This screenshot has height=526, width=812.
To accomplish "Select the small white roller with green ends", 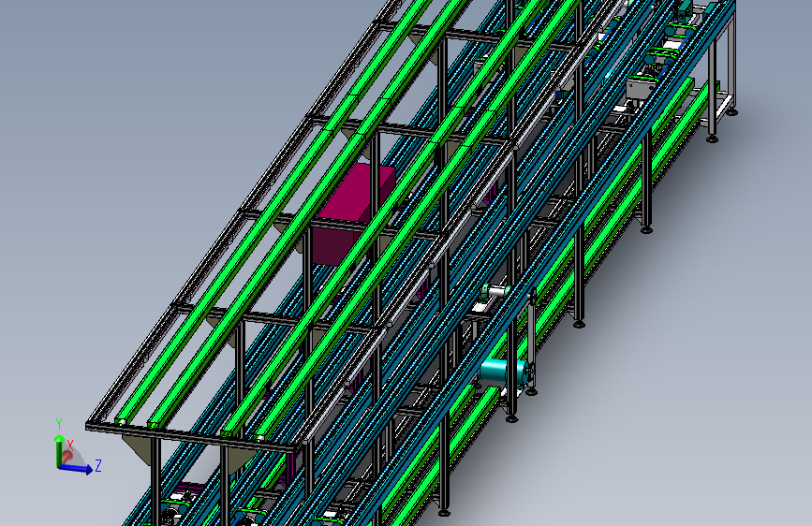I will click(x=495, y=291).
